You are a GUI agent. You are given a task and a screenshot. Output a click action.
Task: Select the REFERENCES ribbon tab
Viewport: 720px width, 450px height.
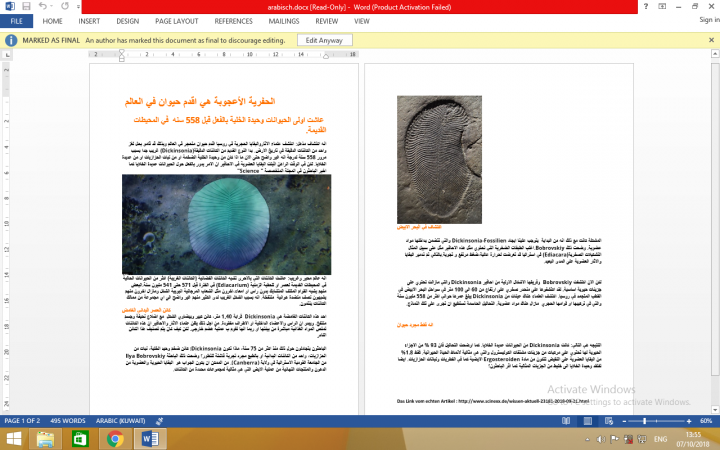(233, 21)
